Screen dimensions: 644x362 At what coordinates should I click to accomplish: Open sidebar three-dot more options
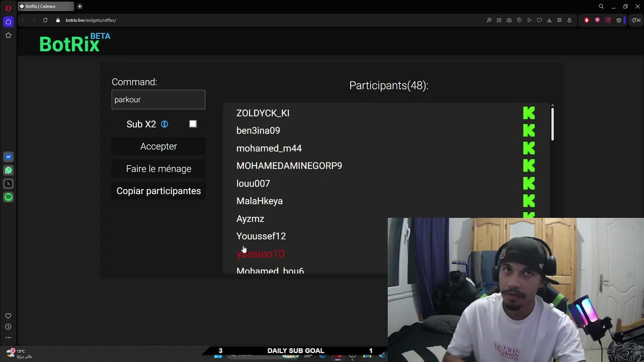8,337
